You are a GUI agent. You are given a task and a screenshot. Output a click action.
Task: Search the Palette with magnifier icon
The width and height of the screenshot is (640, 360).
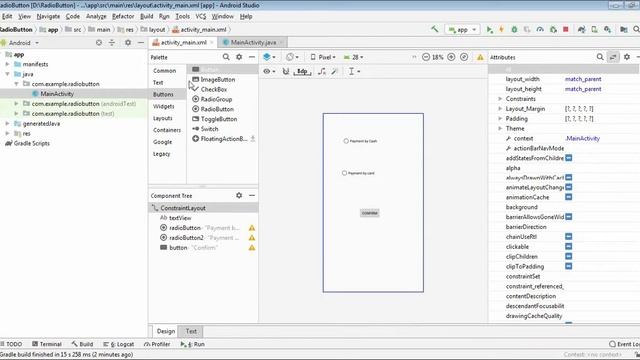[226, 57]
